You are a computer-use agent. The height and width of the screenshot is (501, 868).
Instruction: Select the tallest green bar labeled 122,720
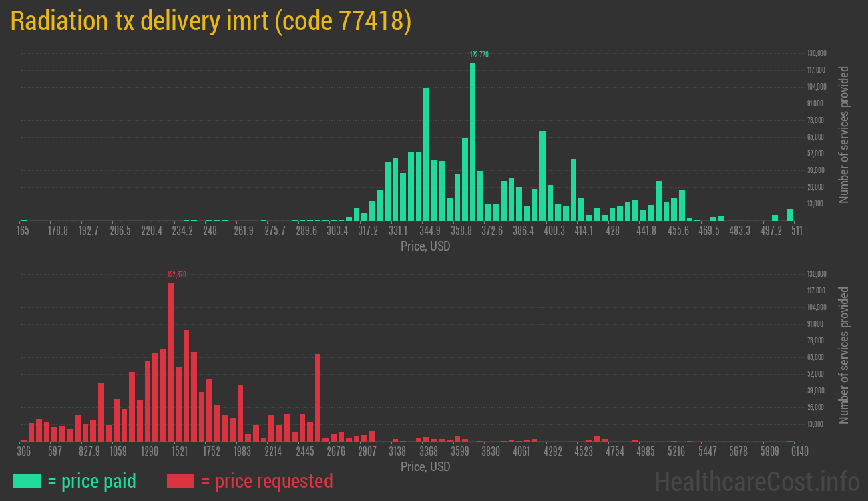[473, 140]
